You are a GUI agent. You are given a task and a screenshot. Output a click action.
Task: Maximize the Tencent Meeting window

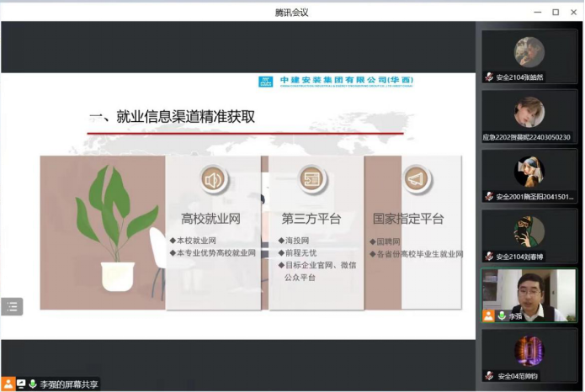pyautogui.click(x=555, y=12)
